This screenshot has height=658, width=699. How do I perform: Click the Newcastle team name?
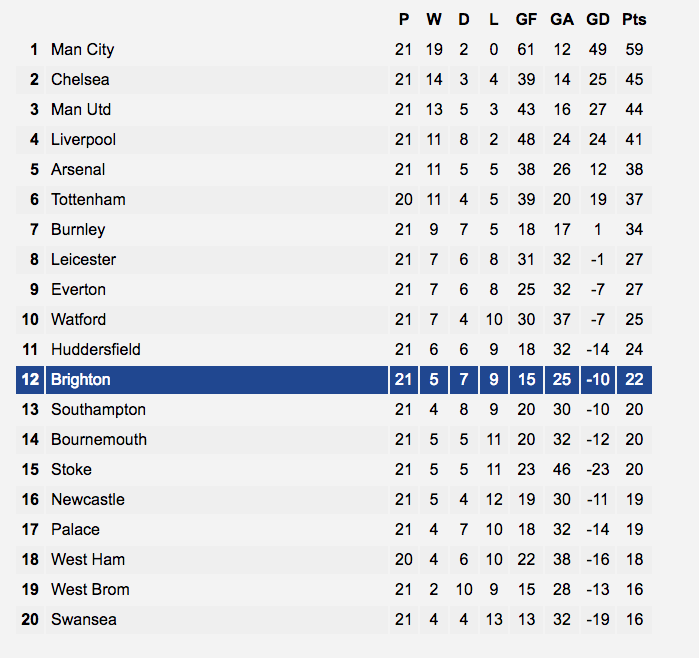pos(88,499)
